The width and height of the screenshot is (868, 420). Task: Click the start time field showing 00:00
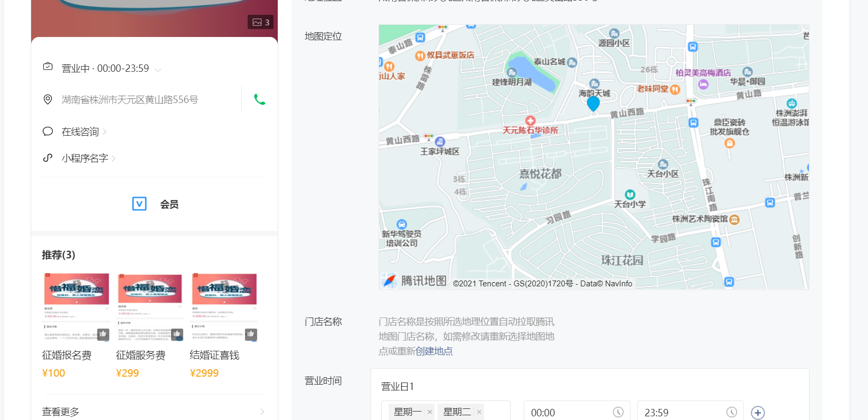tap(577, 412)
